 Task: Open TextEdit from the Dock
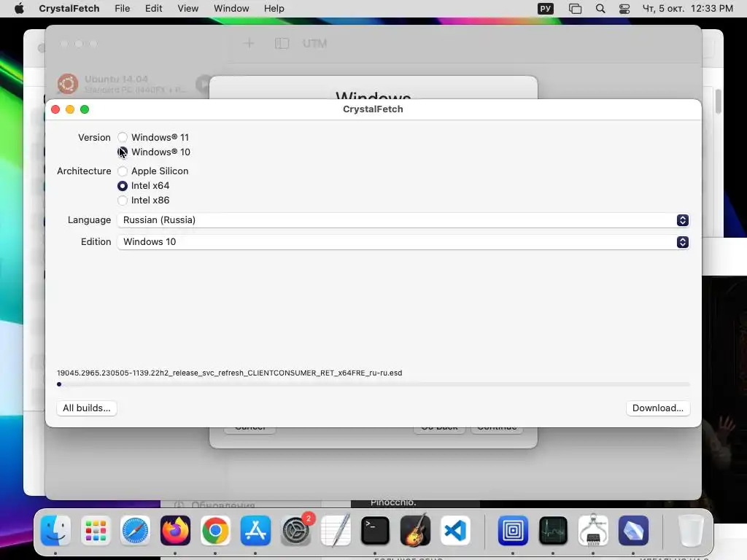click(x=336, y=531)
